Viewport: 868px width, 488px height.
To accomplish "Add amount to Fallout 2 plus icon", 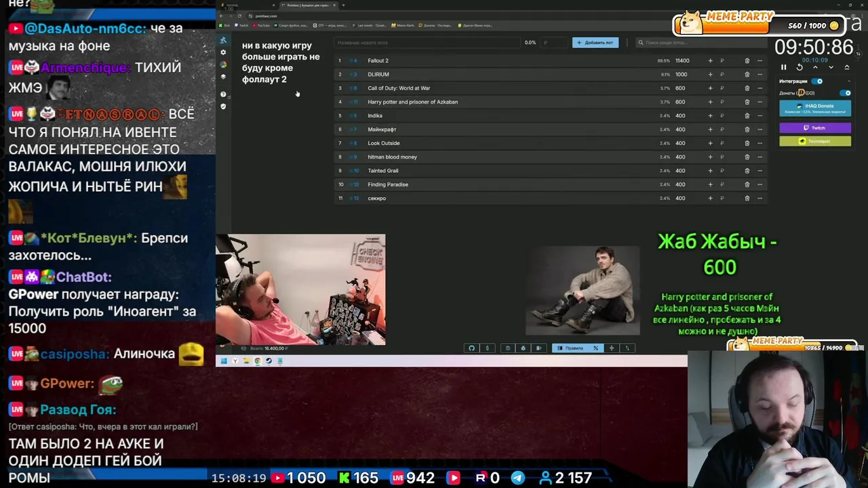I will [710, 61].
